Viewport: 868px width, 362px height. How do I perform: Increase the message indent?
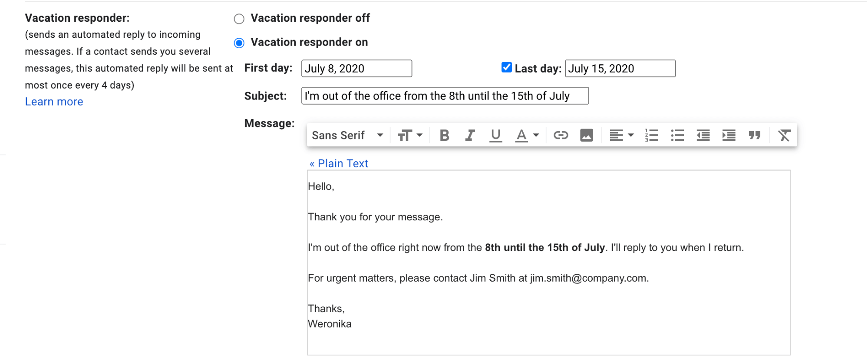(x=728, y=135)
